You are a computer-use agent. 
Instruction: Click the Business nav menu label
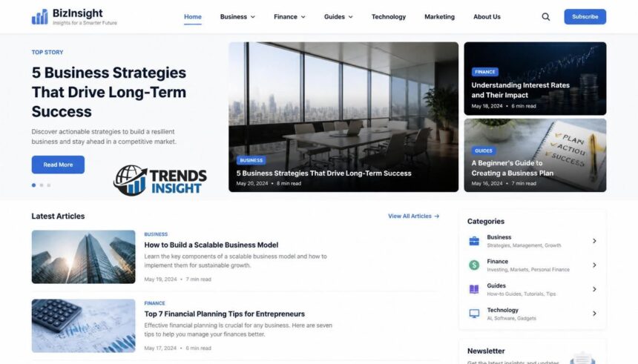pyautogui.click(x=234, y=16)
